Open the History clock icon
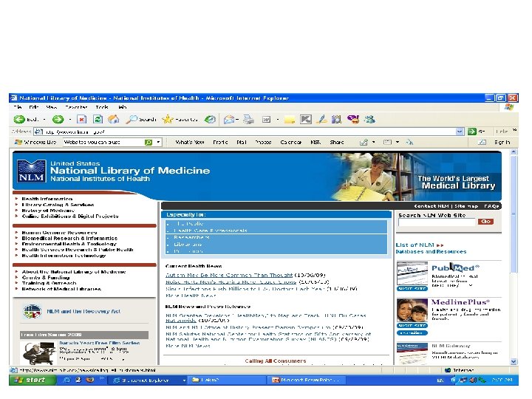The width and height of the screenshot is (532, 399). pos(210,120)
